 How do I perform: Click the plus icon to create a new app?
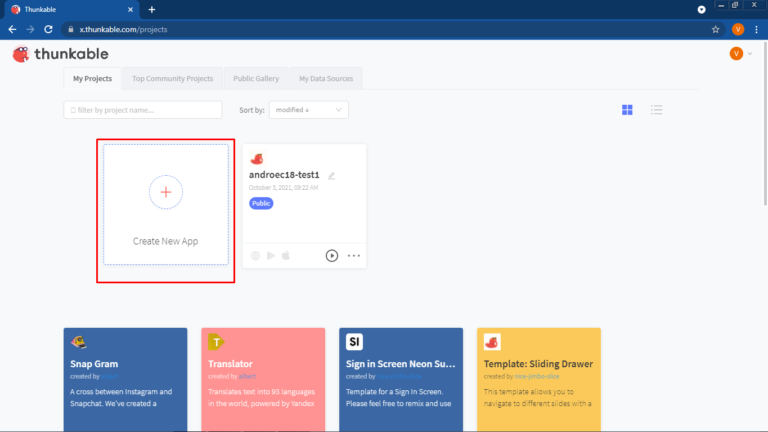point(166,192)
